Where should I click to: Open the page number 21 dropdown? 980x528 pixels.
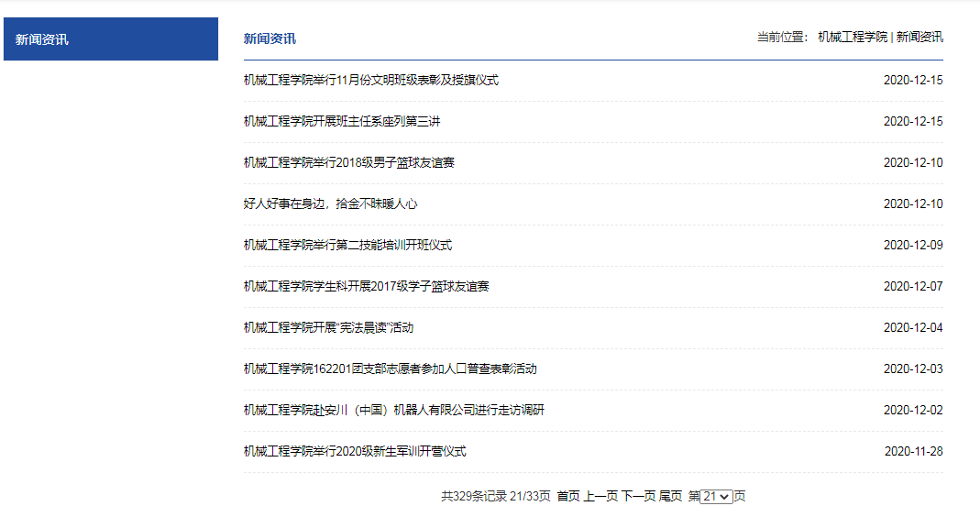pos(717,496)
